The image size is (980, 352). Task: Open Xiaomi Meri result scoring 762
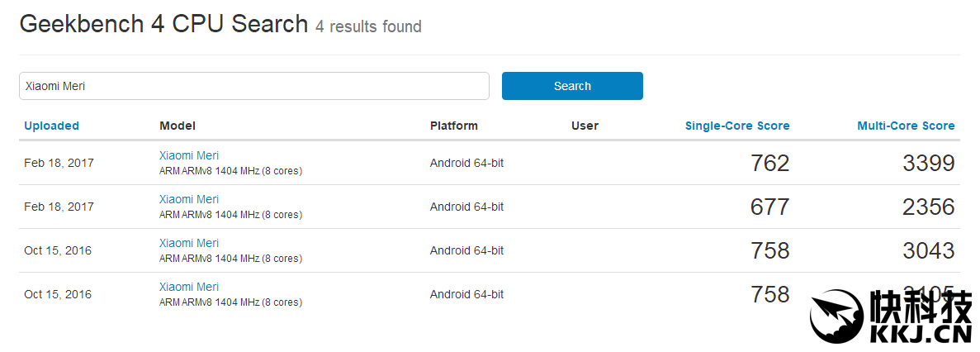point(189,155)
